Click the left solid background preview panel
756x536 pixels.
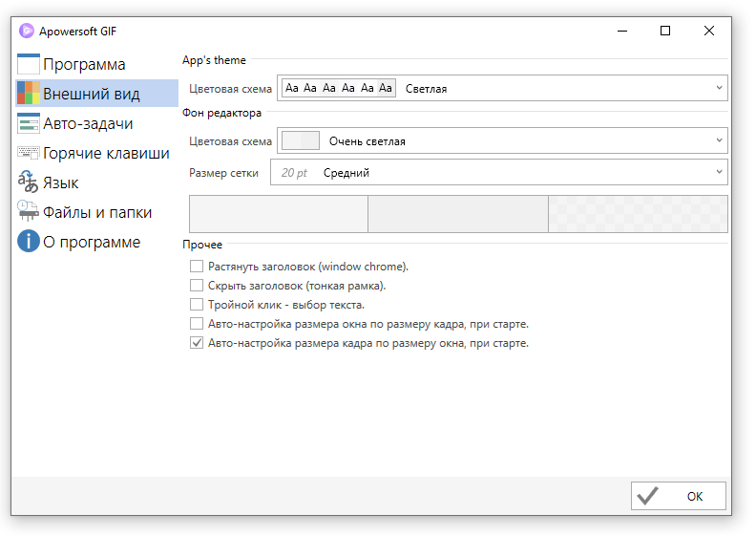(x=279, y=214)
